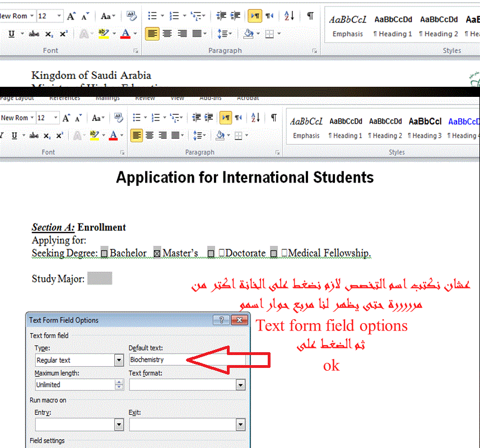Tick the shaded checkbox before Doctorate
Image resolution: width=480 pixels, height=448 pixels.
pos(211,254)
